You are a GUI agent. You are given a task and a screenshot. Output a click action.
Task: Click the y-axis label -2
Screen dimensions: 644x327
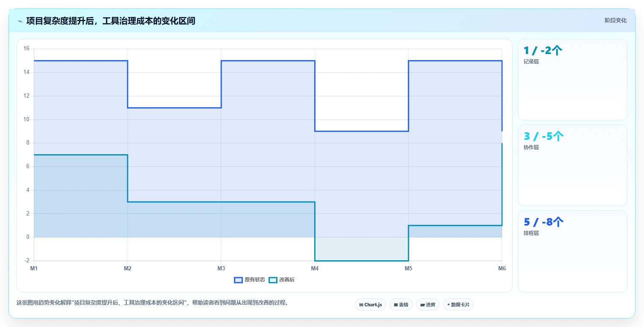click(27, 261)
